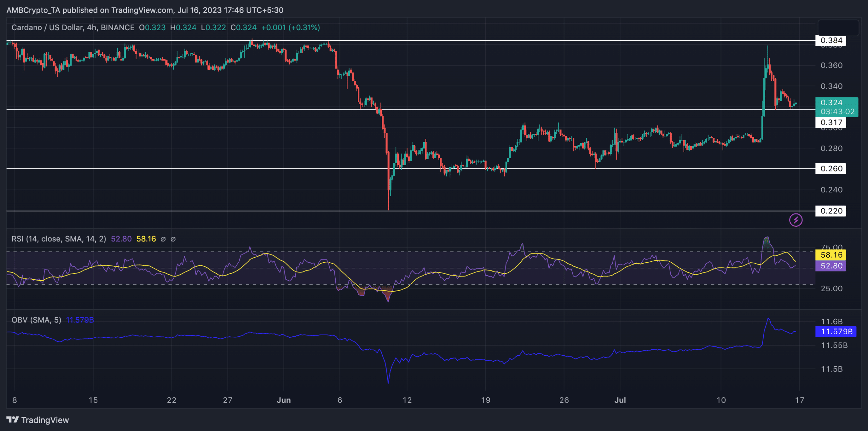The image size is (868, 431).
Task: Click the OBV legend value 11.579B
Action: [80, 320]
